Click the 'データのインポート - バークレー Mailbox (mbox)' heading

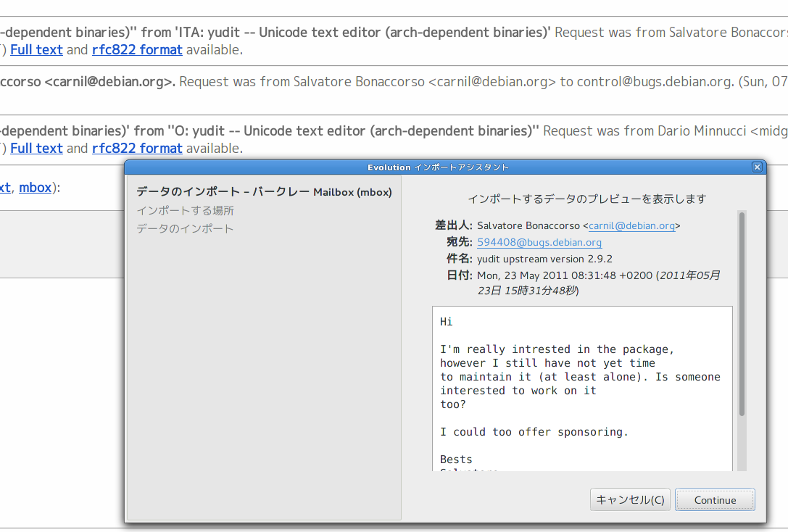264,192
